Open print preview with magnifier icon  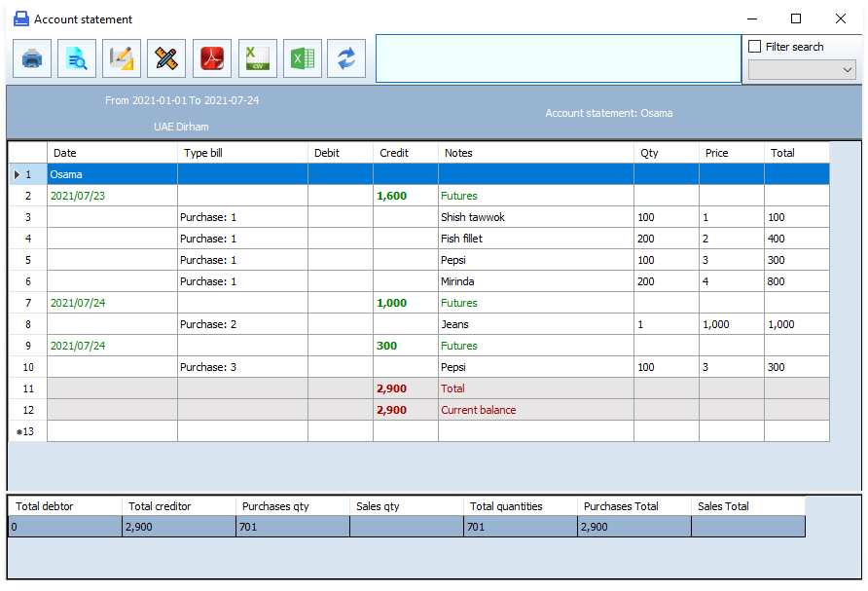coord(77,58)
